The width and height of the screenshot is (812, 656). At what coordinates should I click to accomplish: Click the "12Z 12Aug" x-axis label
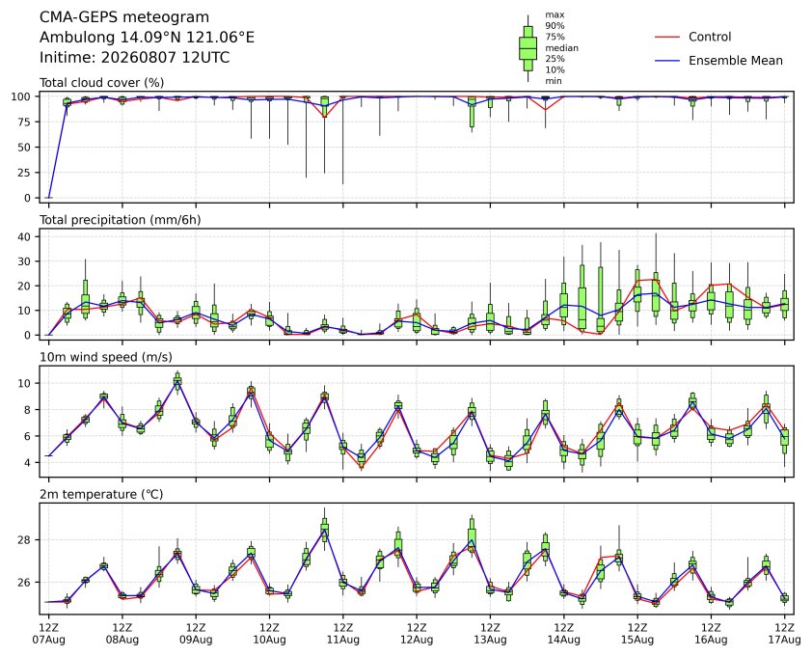[x=417, y=634]
